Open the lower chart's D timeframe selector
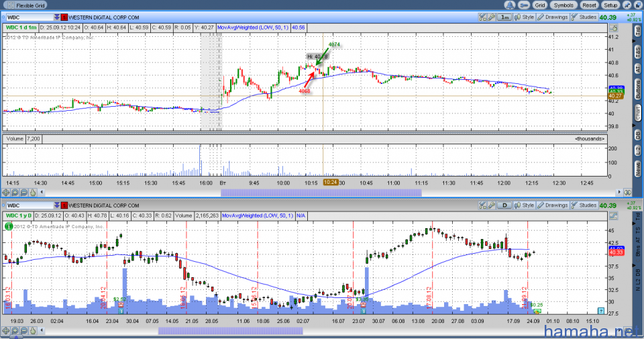Image resolution: width=644 pixels, height=339 pixels. coord(504,205)
